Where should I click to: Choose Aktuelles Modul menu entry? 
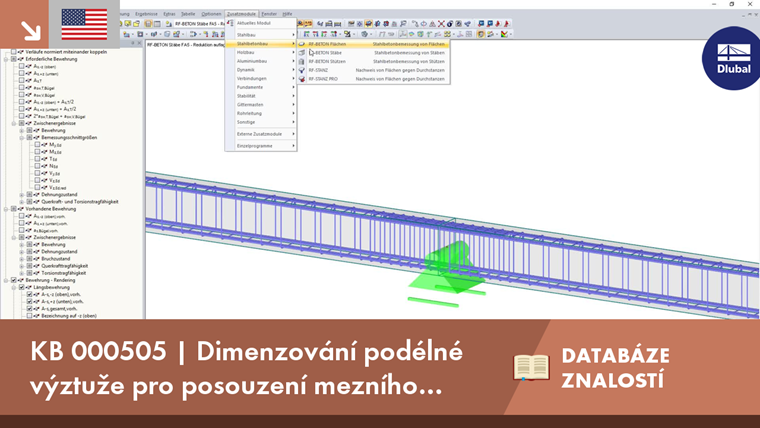pyautogui.click(x=261, y=23)
